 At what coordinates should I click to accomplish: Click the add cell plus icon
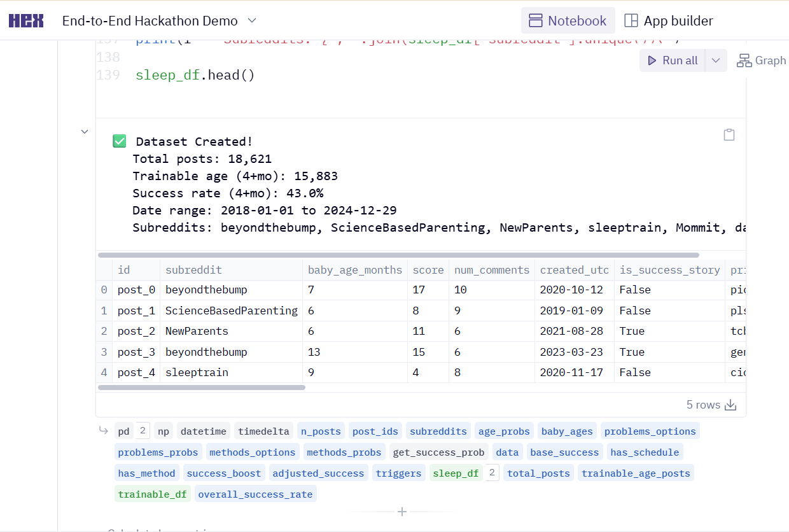click(402, 512)
